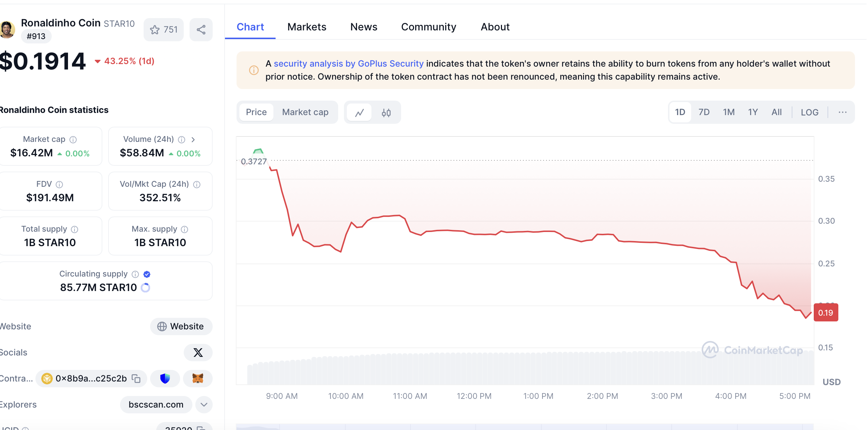Select Market cap chart mode

point(305,112)
